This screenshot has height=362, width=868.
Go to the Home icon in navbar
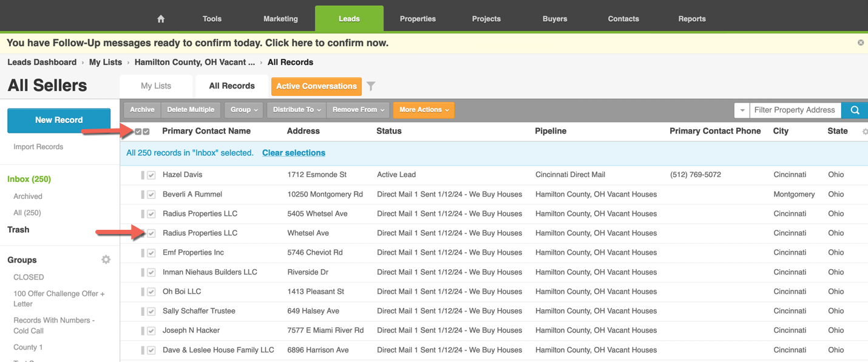[x=161, y=19]
